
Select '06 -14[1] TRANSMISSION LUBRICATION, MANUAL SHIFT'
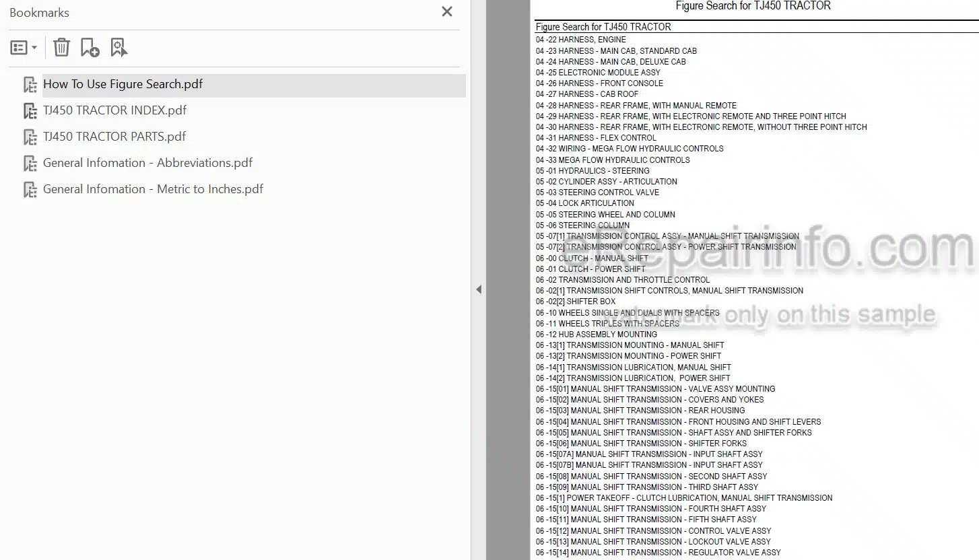[634, 367]
